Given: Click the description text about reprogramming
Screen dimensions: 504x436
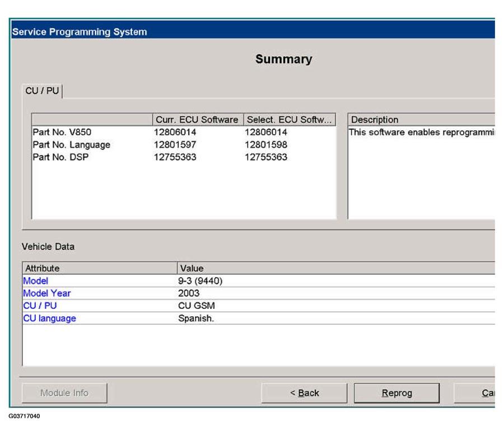Looking at the screenshot, I should (421, 133).
